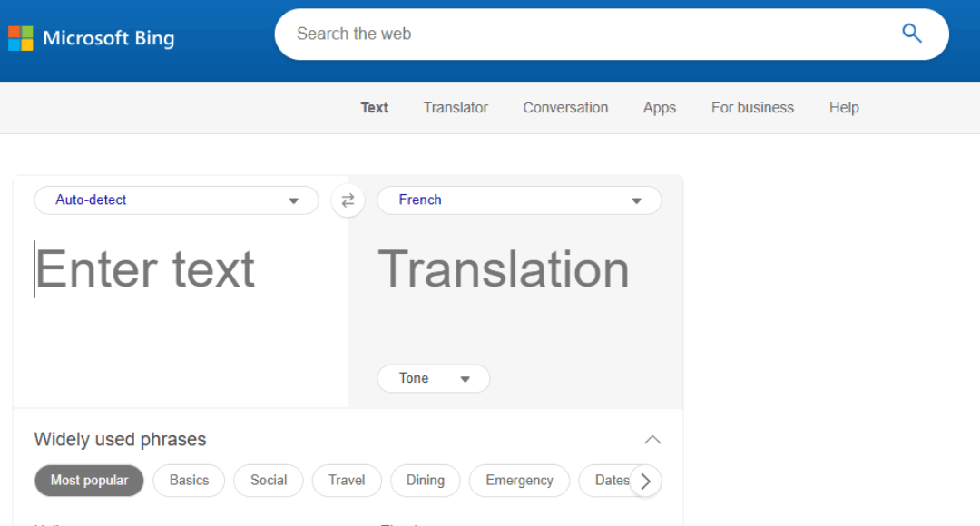Viewport: 980px width, 526px height.
Task: Select the Social phrase category
Action: (x=268, y=481)
